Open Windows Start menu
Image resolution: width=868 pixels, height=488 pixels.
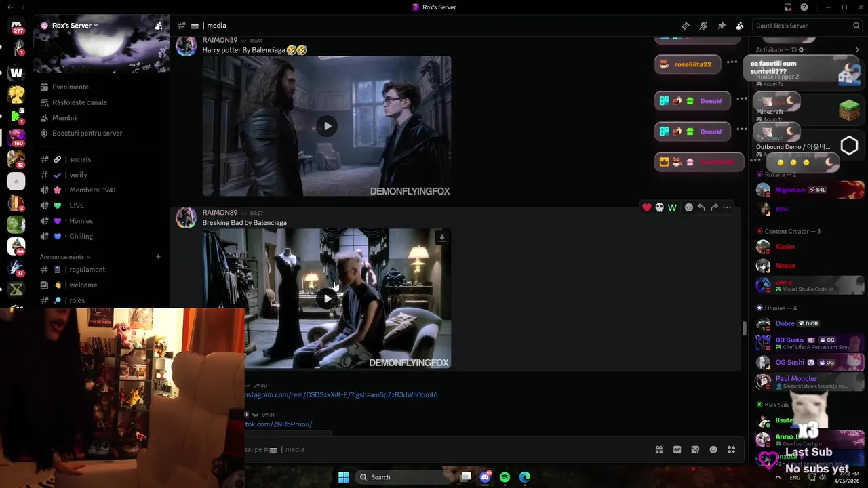[x=344, y=477]
